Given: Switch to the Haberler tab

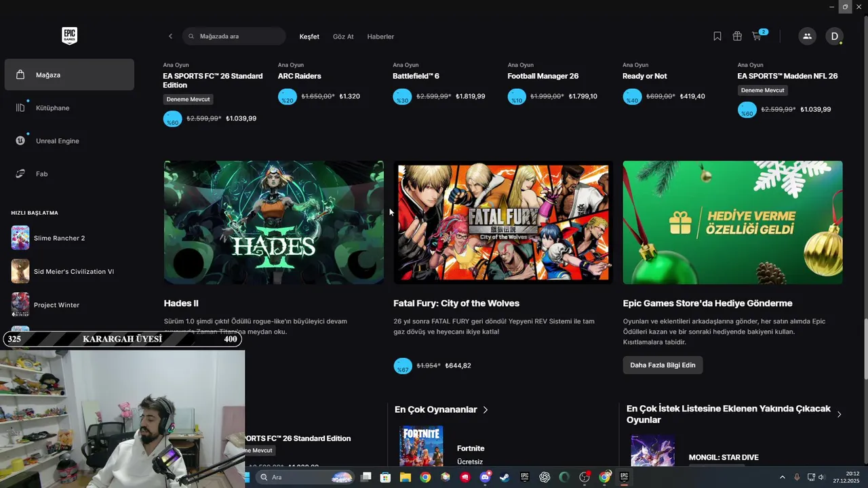Looking at the screenshot, I should pyautogui.click(x=380, y=37).
